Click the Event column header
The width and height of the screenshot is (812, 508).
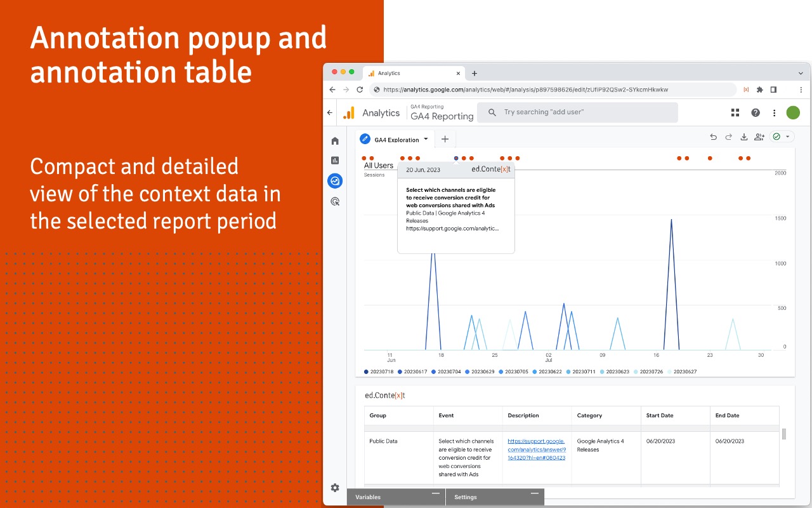[468, 415]
